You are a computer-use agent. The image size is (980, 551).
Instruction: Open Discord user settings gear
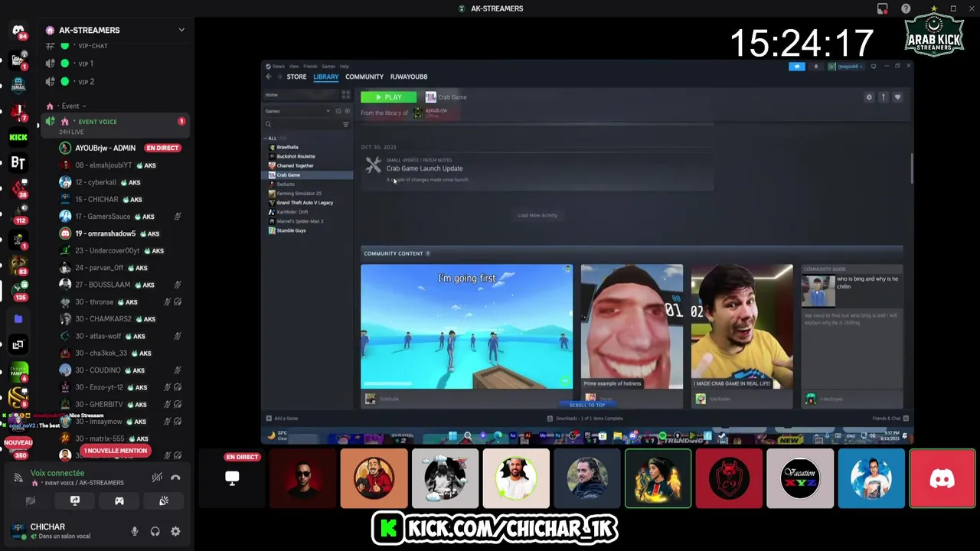click(x=175, y=531)
